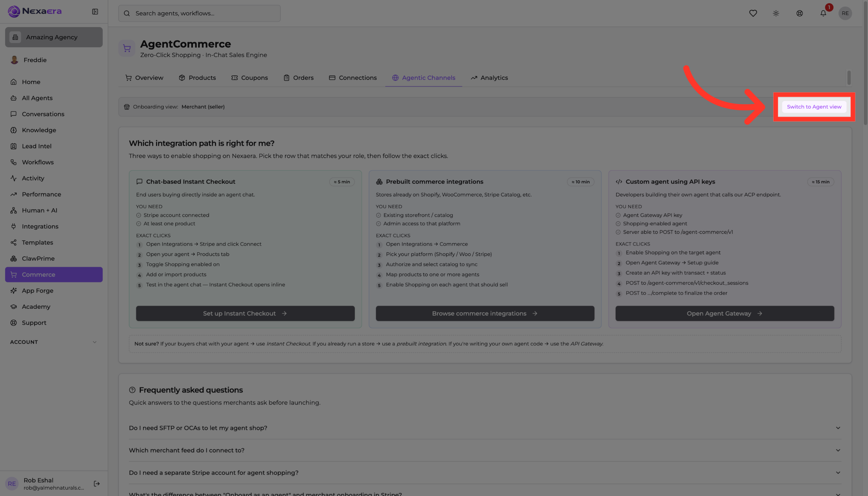Switch to the Coupons tab

pos(249,78)
